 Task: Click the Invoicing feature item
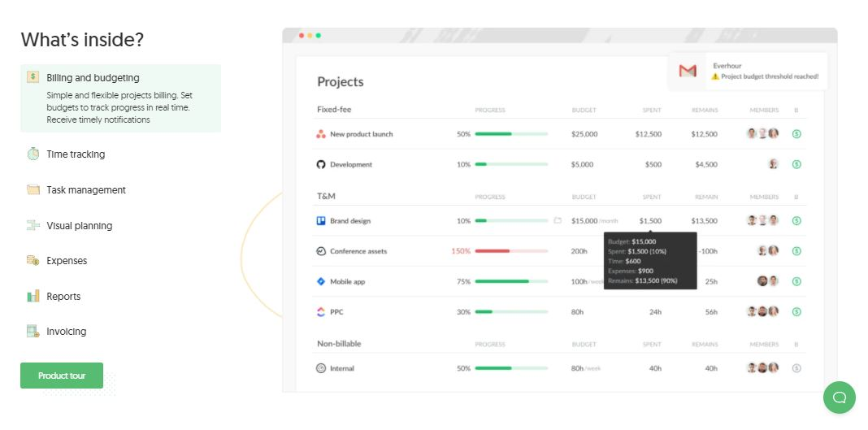click(x=67, y=332)
